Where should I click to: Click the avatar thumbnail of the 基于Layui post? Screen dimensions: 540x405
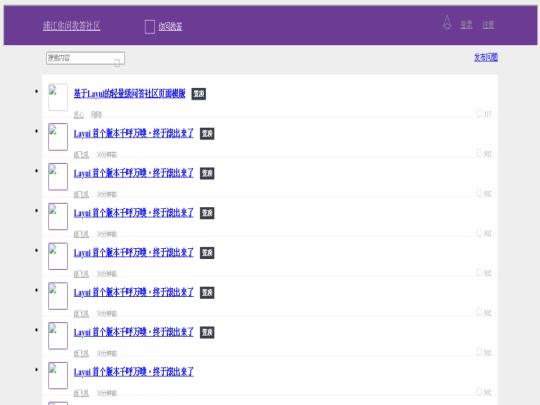58,97
